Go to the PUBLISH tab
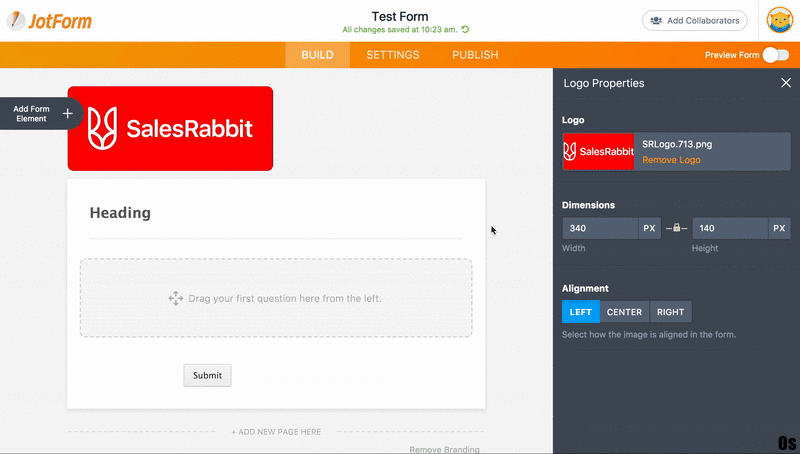This screenshot has height=454, width=800. 475,55
